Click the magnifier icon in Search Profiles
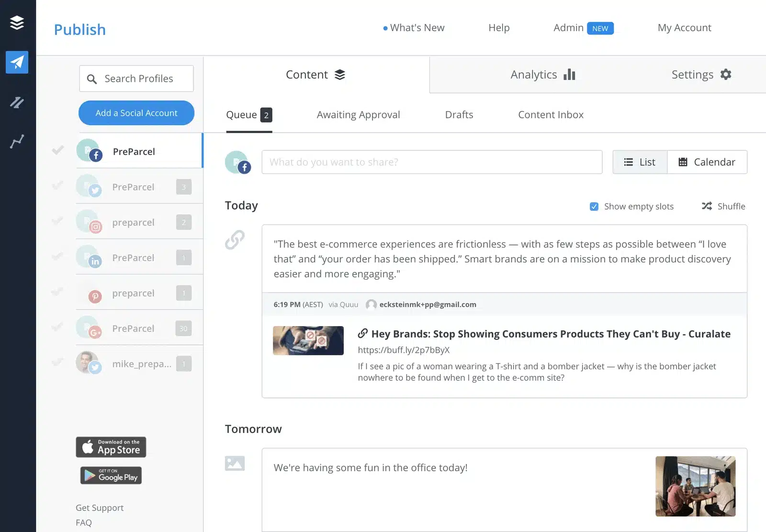Screen dimensions: 766x532 (x=92, y=79)
